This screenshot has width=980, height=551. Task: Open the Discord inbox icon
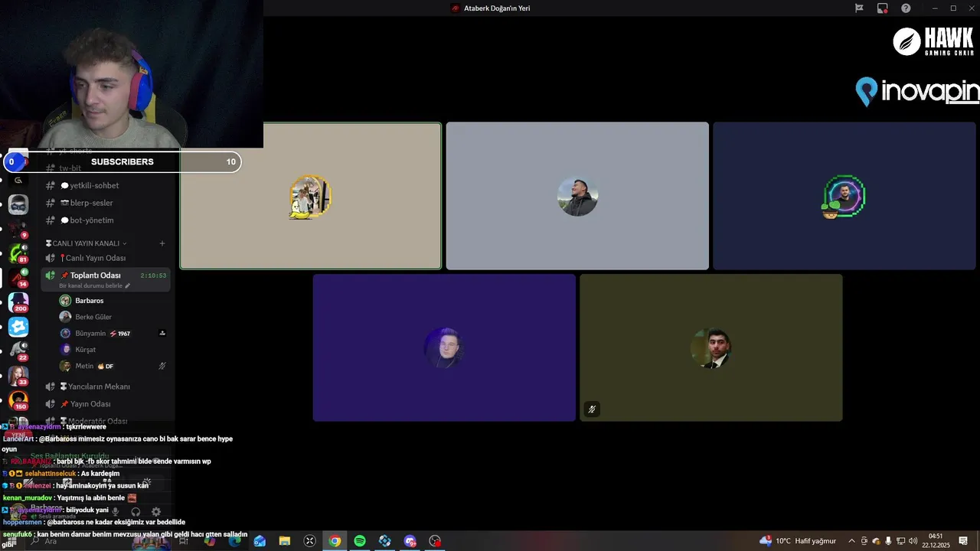tap(883, 8)
